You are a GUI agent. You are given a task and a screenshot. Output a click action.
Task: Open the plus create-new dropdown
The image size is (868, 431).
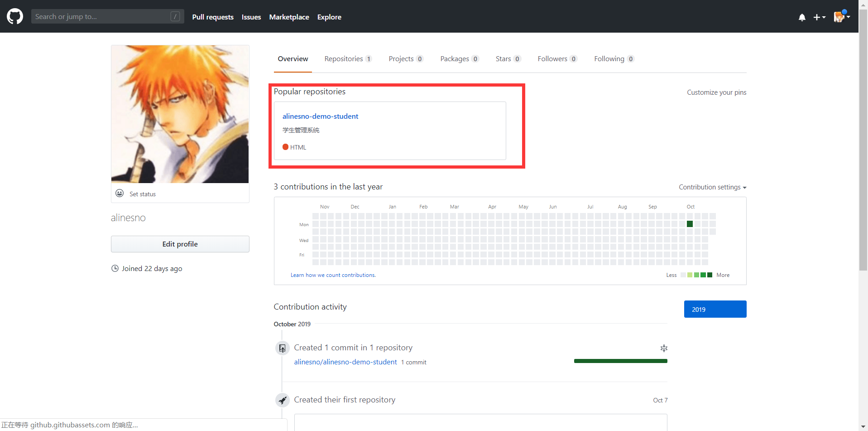coord(819,17)
